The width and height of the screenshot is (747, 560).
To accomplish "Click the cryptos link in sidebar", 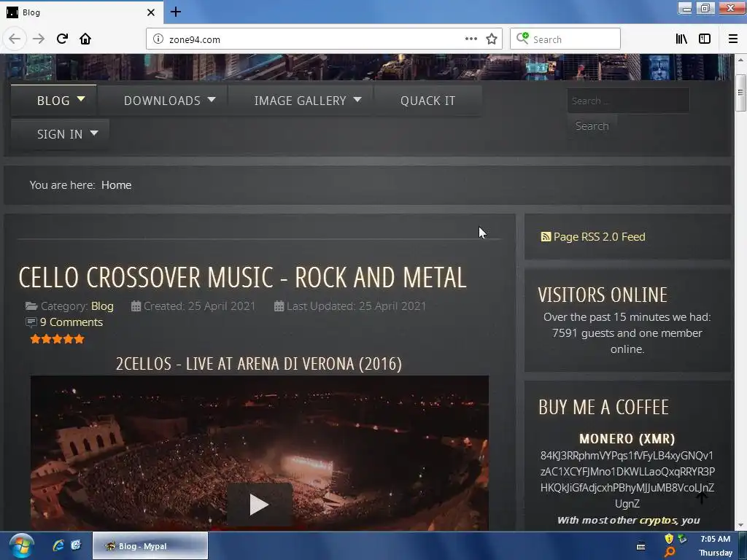I will 658,520.
